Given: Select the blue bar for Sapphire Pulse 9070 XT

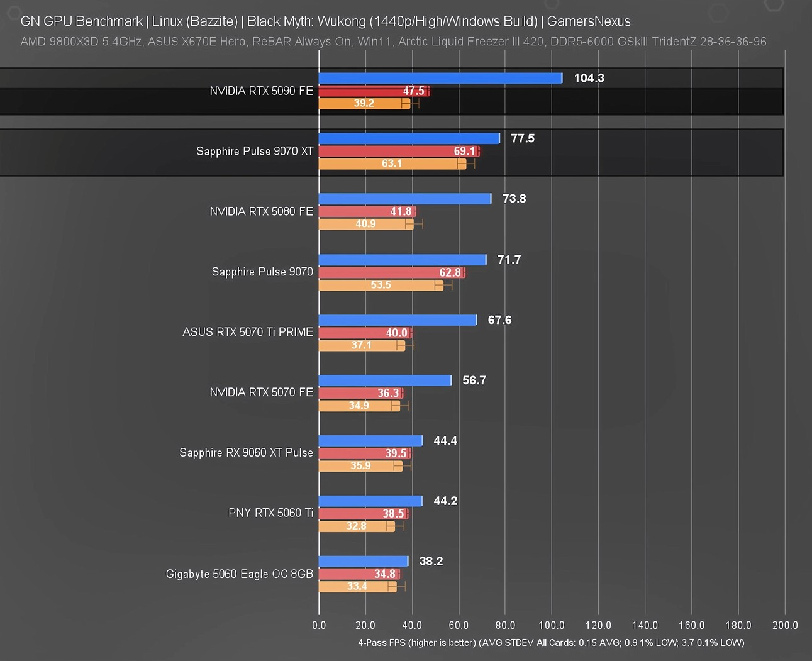Looking at the screenshot, I should pos(409,138).
